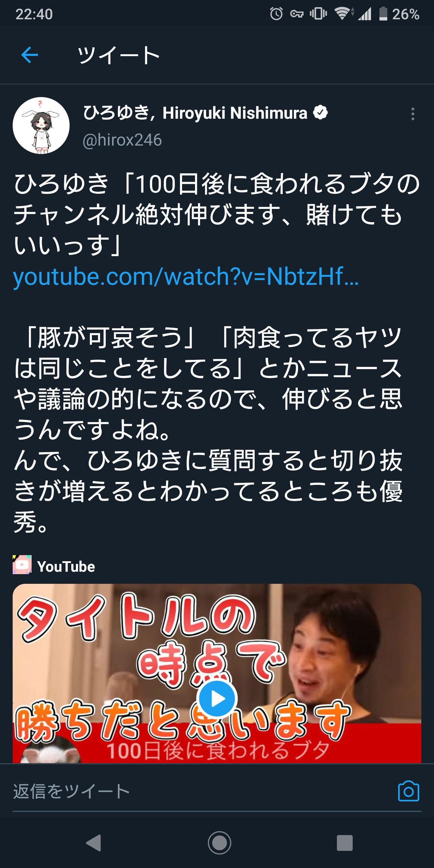Tap the camera icon in the reply bar
The image size is (434, 868).
(409, 791)
